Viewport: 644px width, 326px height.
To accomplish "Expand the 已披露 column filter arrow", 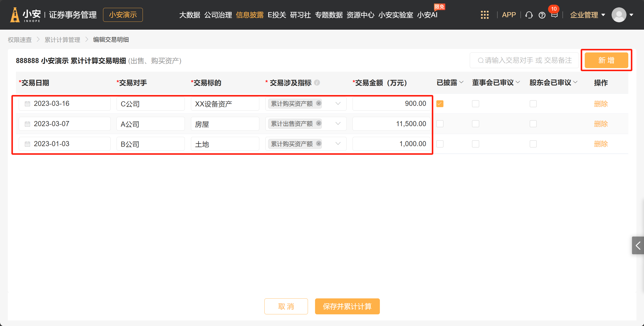I will (x=461, y=82).
